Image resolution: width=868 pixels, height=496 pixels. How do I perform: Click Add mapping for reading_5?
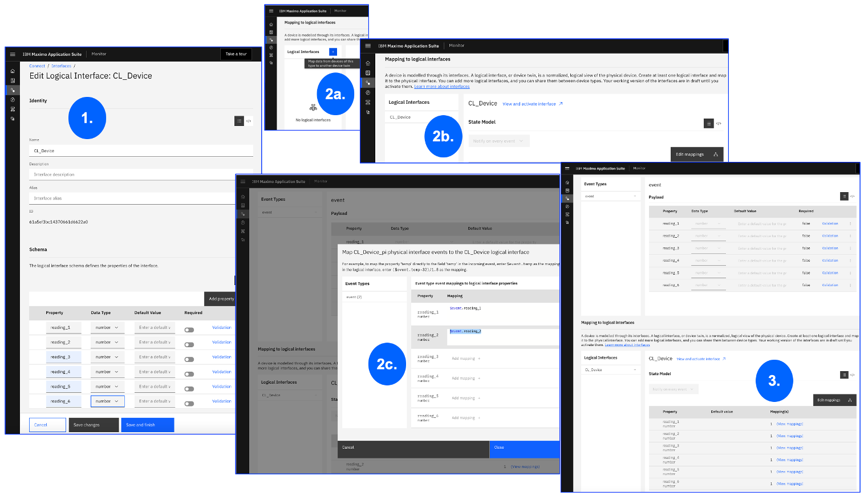click(x=466, y=398)
